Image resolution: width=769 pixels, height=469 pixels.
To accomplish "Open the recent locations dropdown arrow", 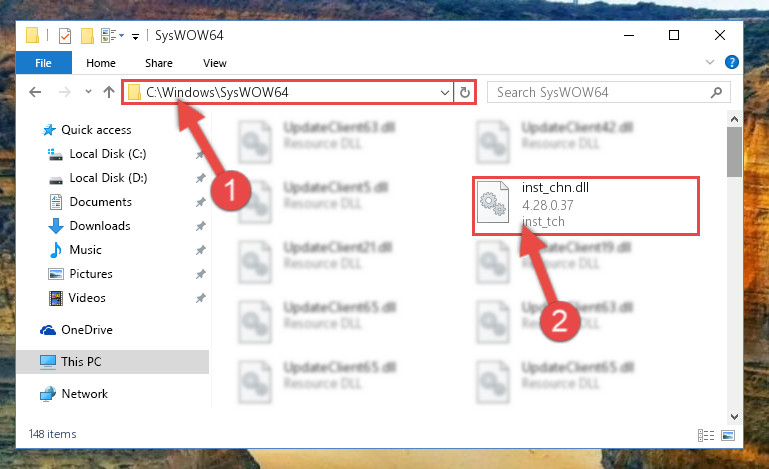I will pyautogui.click(x=88, y=92).
